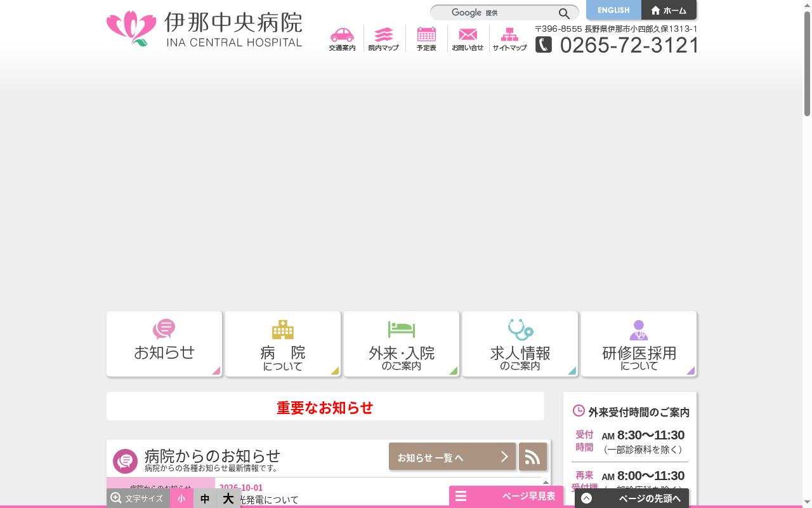Click the page vertical scrollbar thumb

(x=807, y=63)
